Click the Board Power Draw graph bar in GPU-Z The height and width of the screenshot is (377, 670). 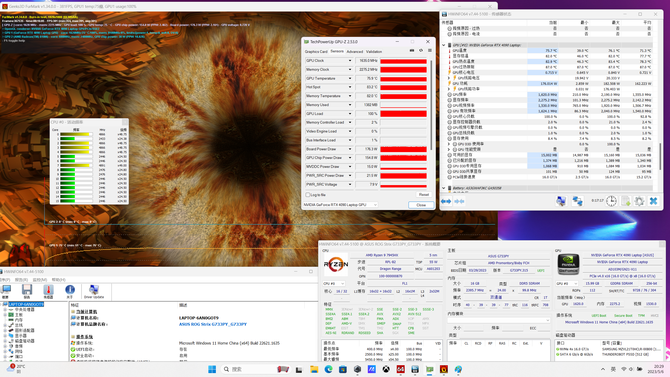point(403,149)
